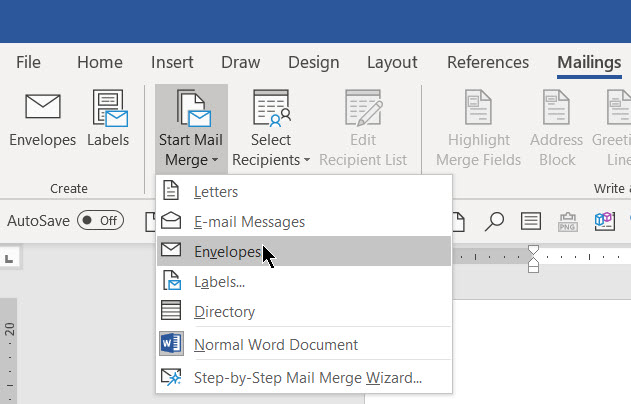631x404 pixels.
Task: Click the magnifier search icon in toolbar
Action: coord(494,221)
